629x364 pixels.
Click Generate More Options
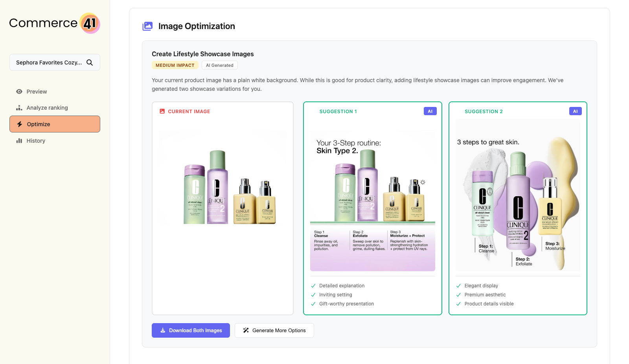tap(274, 330)
